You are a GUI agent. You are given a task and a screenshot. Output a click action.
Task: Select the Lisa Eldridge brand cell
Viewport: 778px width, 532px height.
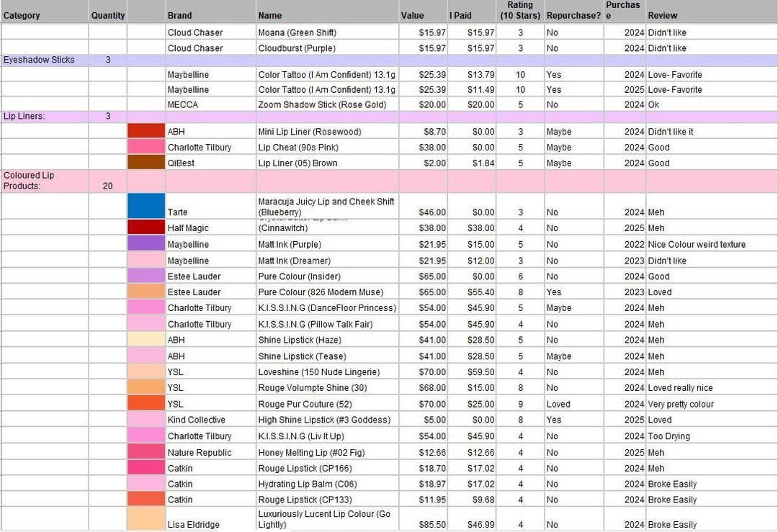click(194, 524)
